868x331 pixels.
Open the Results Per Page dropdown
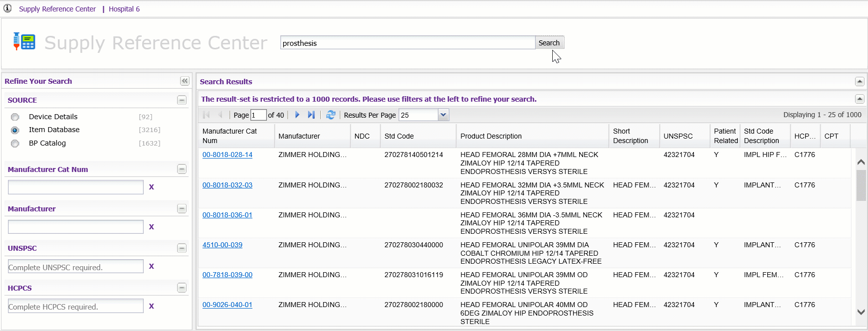tap(443, 115)
